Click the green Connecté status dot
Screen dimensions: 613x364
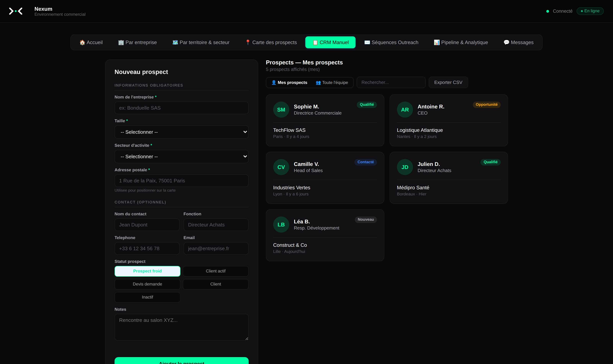(x=547, y=11)
